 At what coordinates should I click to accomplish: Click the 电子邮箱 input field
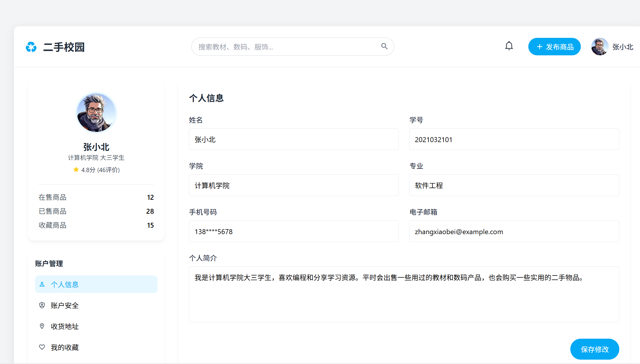click(514, 232)
